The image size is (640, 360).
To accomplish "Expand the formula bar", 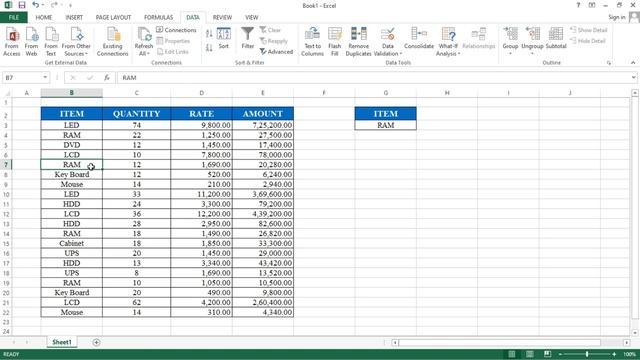I will (633, 77).
